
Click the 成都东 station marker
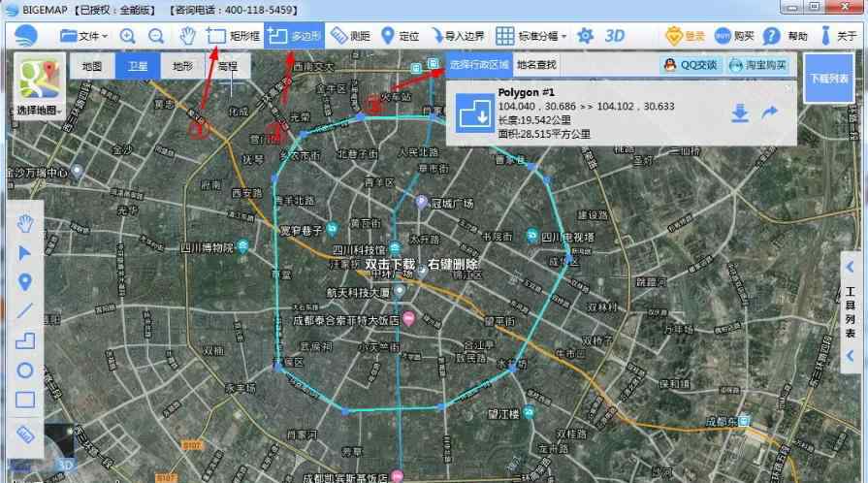pos(745,422)
